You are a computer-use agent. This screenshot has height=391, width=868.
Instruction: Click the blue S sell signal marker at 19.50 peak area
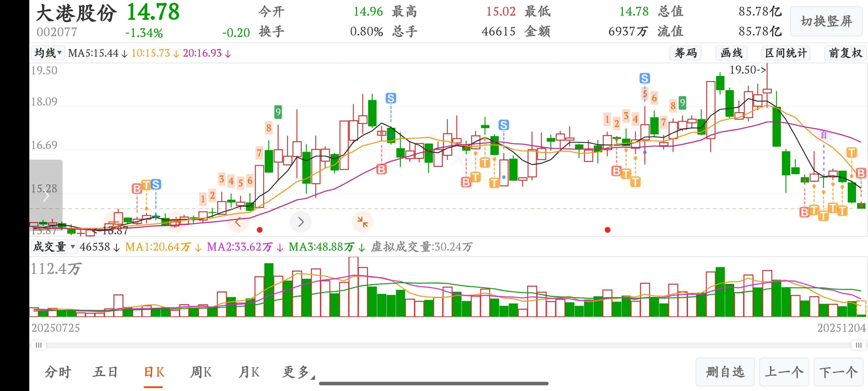644,78
